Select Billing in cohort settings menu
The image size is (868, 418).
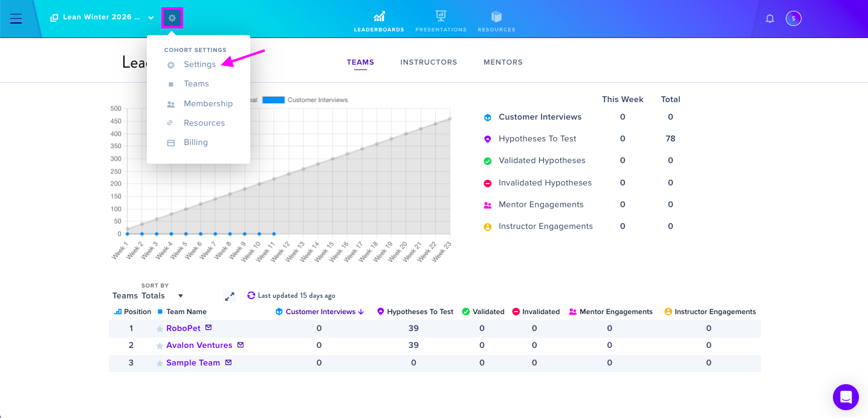[196, 143]
